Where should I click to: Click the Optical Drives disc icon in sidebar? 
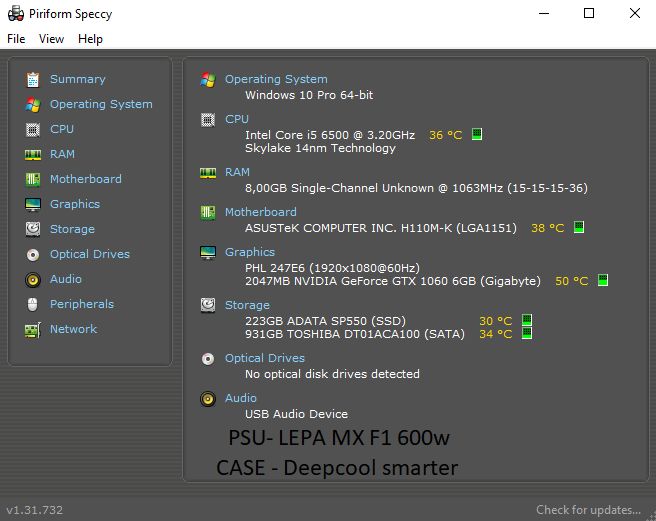[x=33, y=254]
